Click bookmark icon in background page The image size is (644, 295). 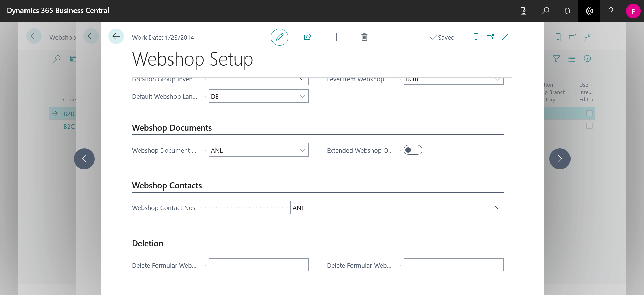[x=558, y=37]
